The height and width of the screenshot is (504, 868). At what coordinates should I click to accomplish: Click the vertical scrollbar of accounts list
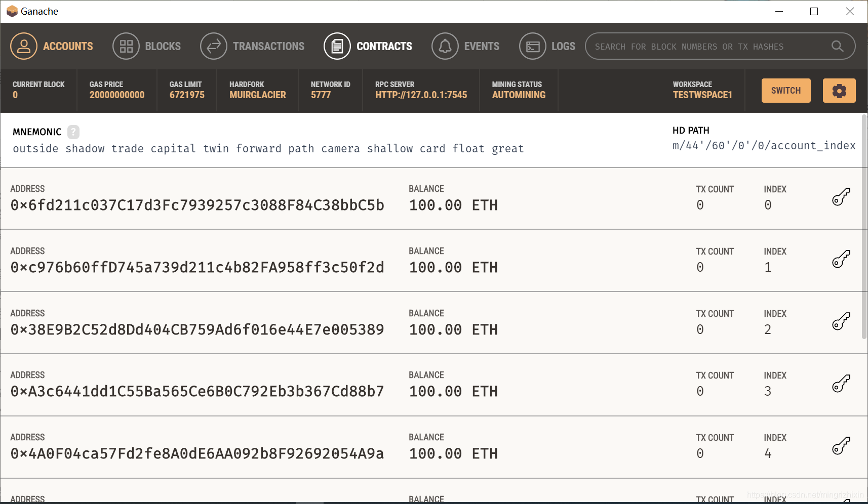(864, 227)
